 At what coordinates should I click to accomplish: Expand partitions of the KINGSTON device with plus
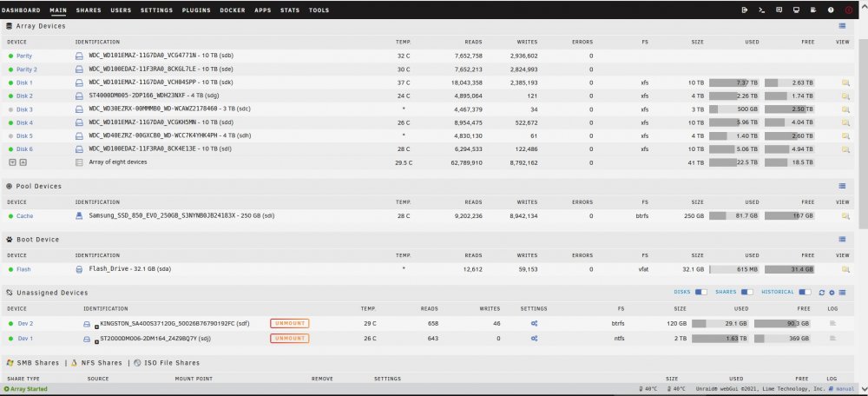[x=97, y=327]
